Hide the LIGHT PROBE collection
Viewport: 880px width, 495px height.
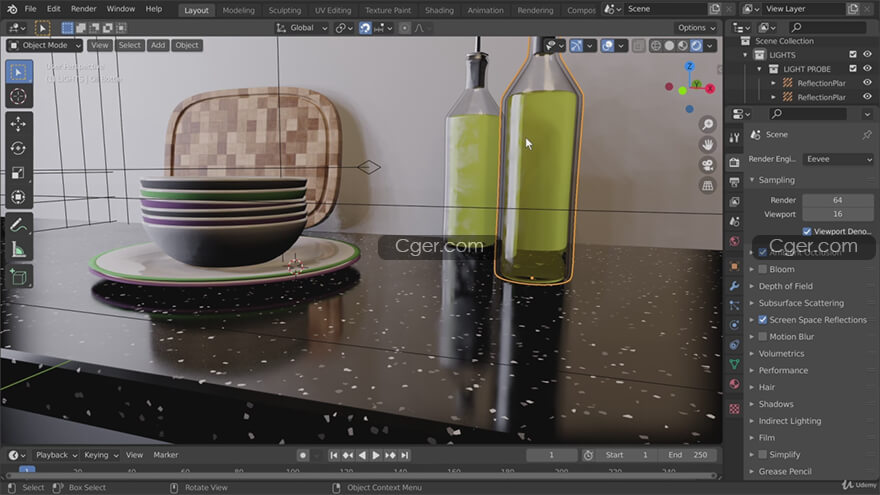tap(867, 68)
